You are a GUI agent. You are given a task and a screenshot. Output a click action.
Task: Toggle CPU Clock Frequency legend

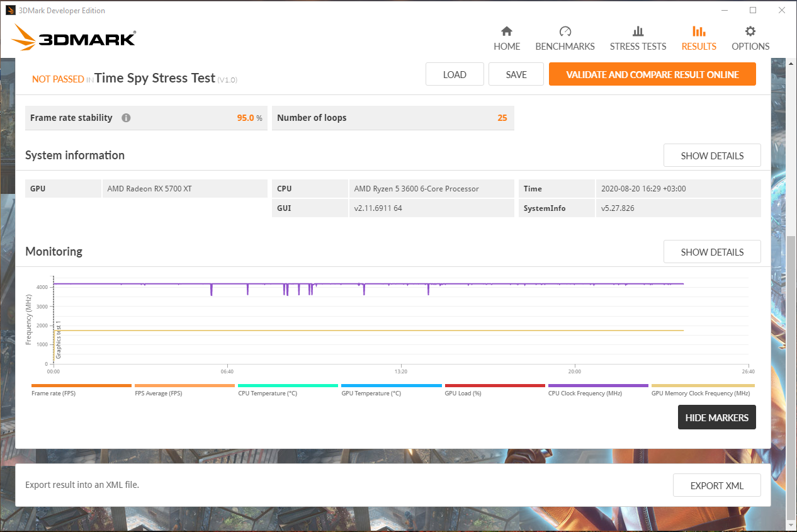598,390
